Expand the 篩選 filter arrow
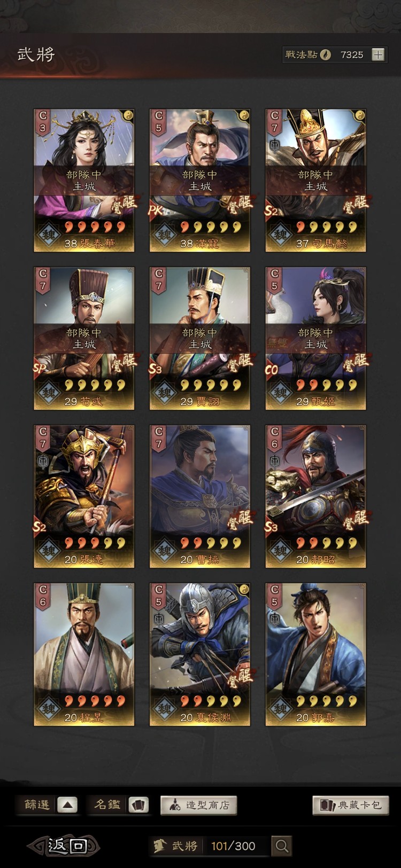The height and width of the screenshot is (868, 401). pos(67,805)
